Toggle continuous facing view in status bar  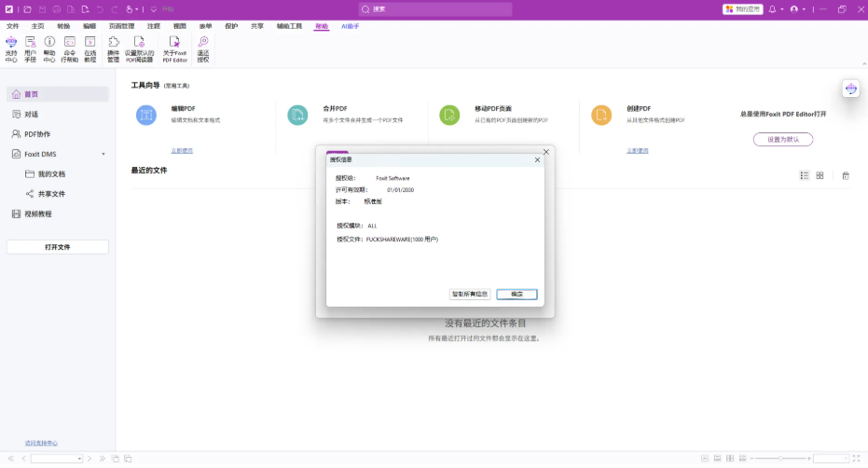point(743,459)
